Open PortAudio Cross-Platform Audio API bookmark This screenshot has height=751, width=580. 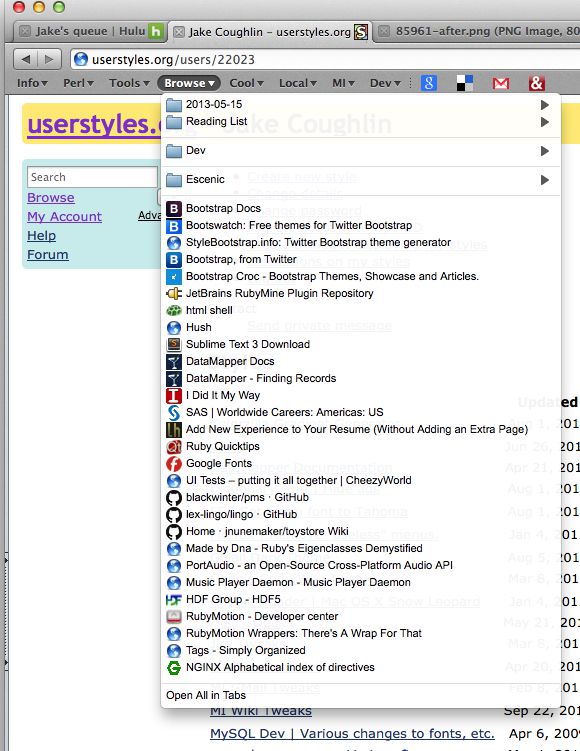360,565
